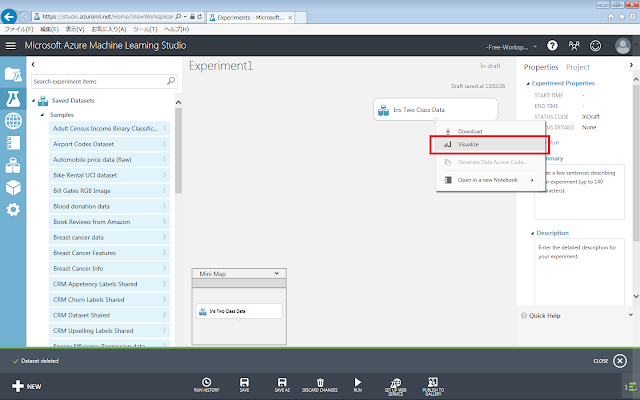Click the Help question mark icon

click(552, 46)
